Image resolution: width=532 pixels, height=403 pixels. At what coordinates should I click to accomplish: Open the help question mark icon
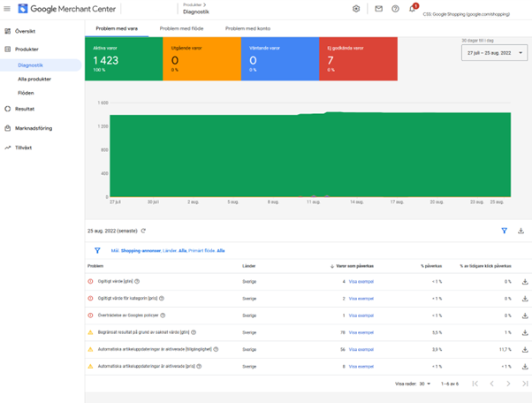tap(395, 9)
